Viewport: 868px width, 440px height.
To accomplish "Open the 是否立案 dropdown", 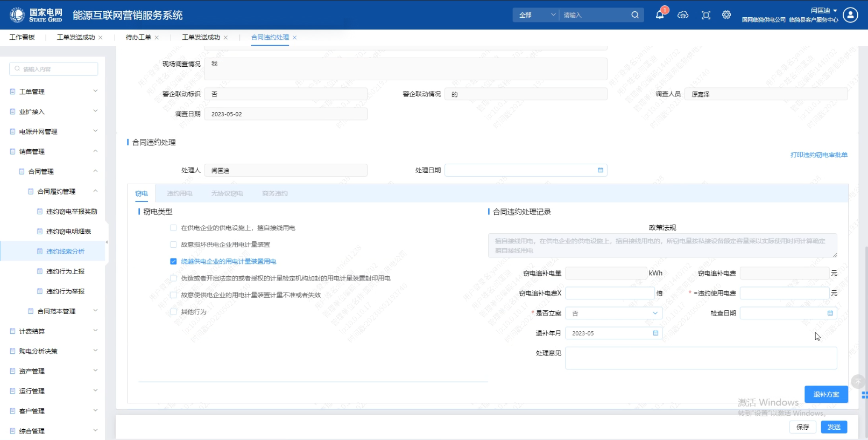I will tap(613, 313).
